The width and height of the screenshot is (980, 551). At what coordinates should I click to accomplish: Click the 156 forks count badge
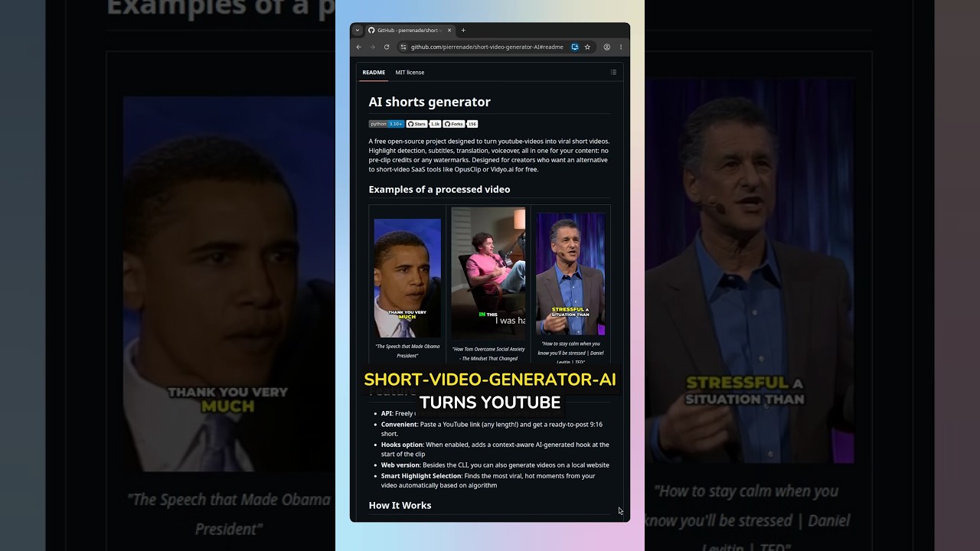tap(472, 124)
